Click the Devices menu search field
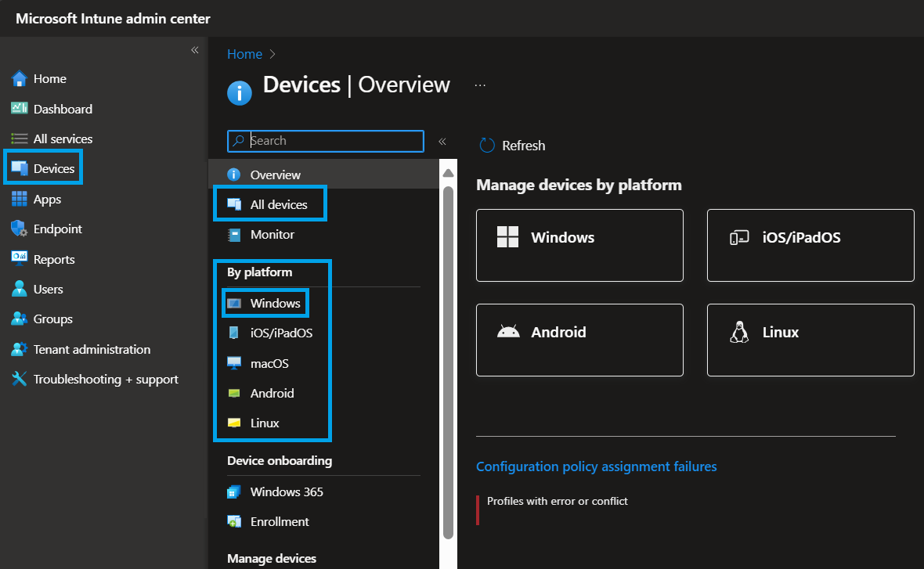The image size is (924, 569). coord(334,141)
